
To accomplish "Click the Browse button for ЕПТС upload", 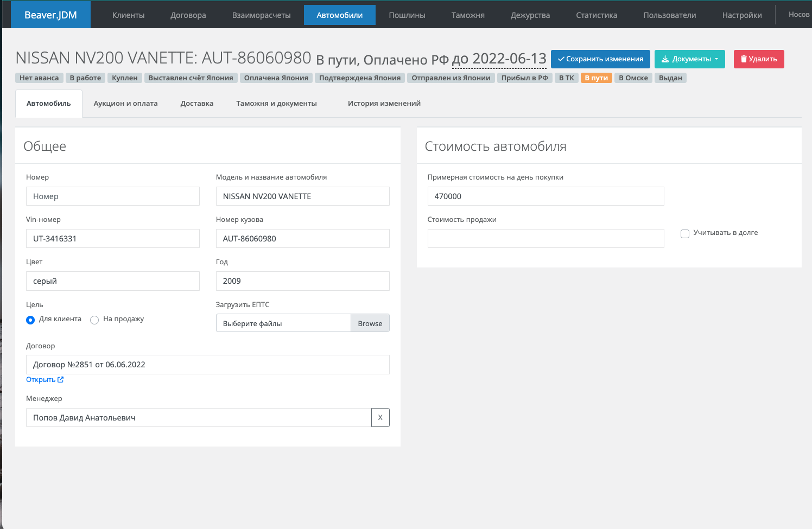I will tap(370, 323).
